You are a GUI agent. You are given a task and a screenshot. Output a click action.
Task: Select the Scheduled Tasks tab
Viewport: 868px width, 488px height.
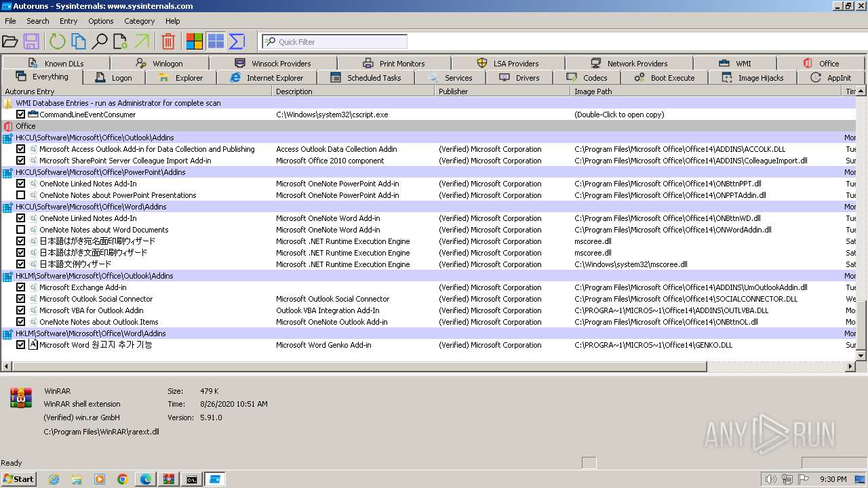366,77
